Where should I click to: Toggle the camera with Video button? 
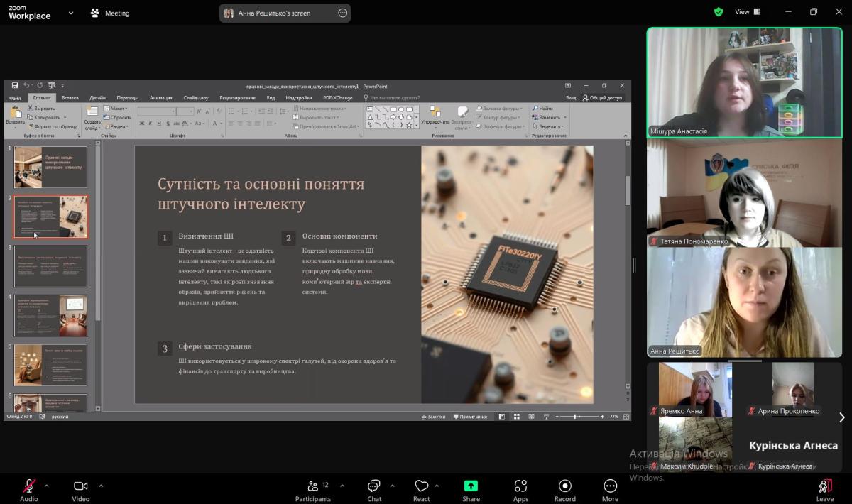80,487
